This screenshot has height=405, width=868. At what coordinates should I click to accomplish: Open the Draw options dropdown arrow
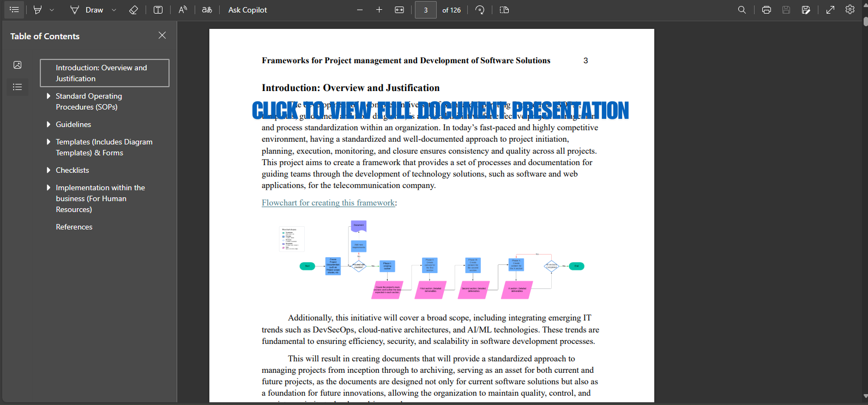114,10
